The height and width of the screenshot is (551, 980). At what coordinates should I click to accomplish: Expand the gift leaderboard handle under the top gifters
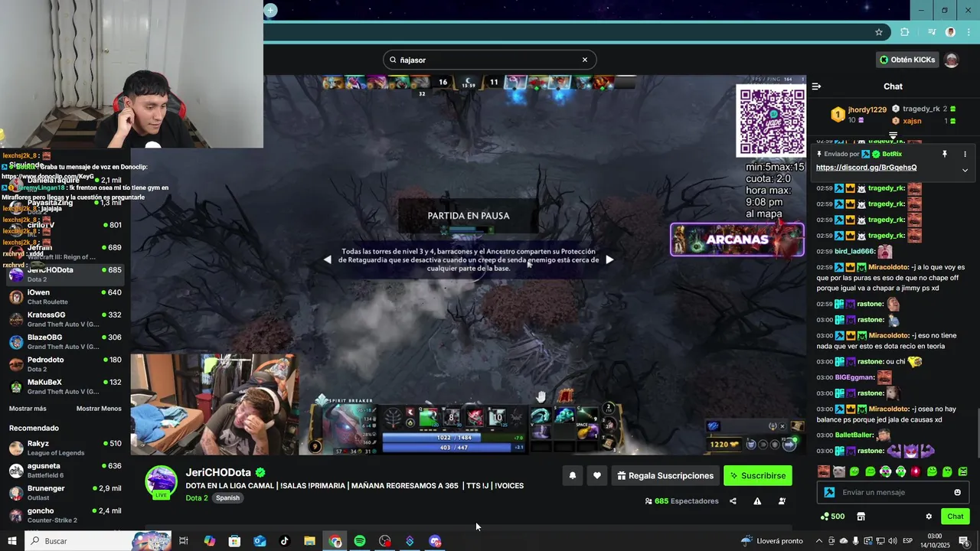click(893, 135)
